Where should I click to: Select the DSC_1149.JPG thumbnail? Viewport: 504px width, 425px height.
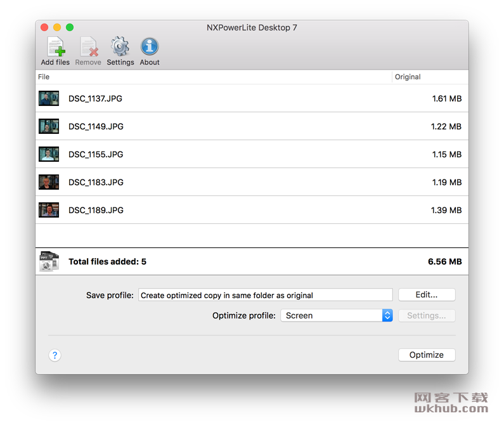pyautogui.click(x=49, y=126)
